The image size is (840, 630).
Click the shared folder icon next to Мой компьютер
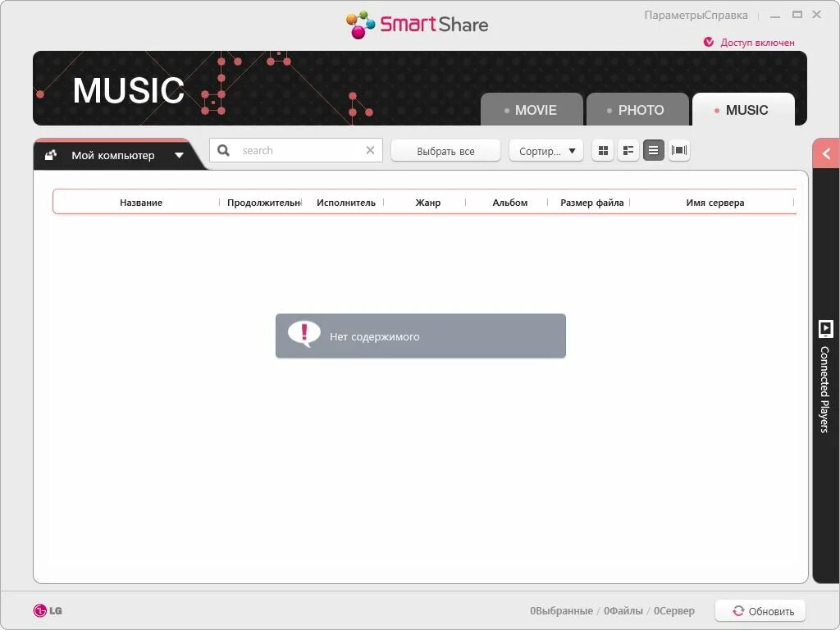(x=50, y=155)
